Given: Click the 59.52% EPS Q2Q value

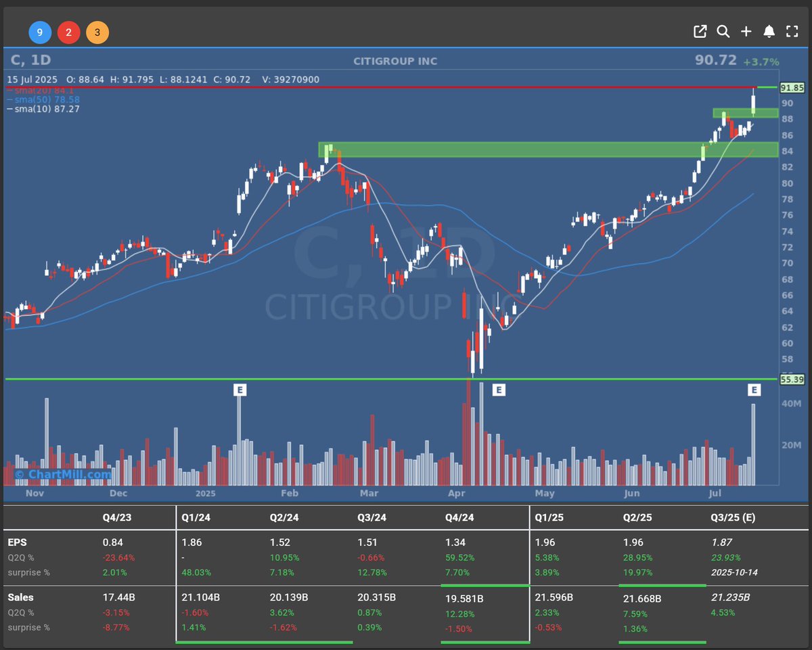Looking at the screenshot, I should click(460, 558).
